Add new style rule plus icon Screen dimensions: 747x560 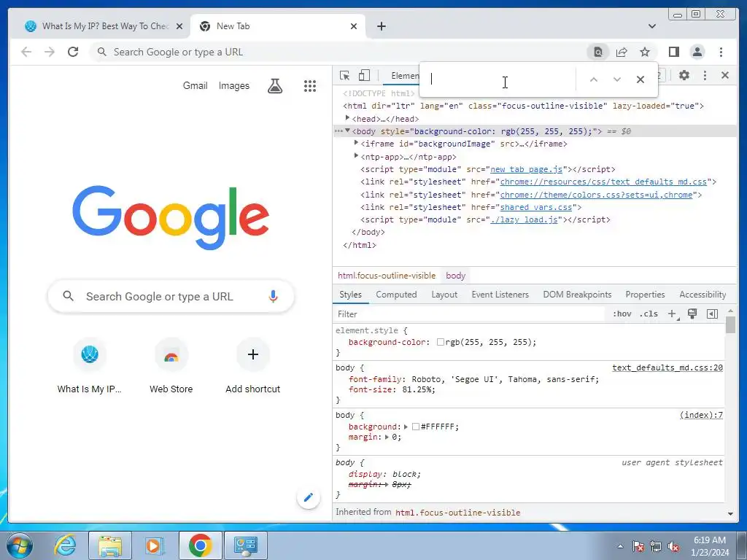click(673, 314)
